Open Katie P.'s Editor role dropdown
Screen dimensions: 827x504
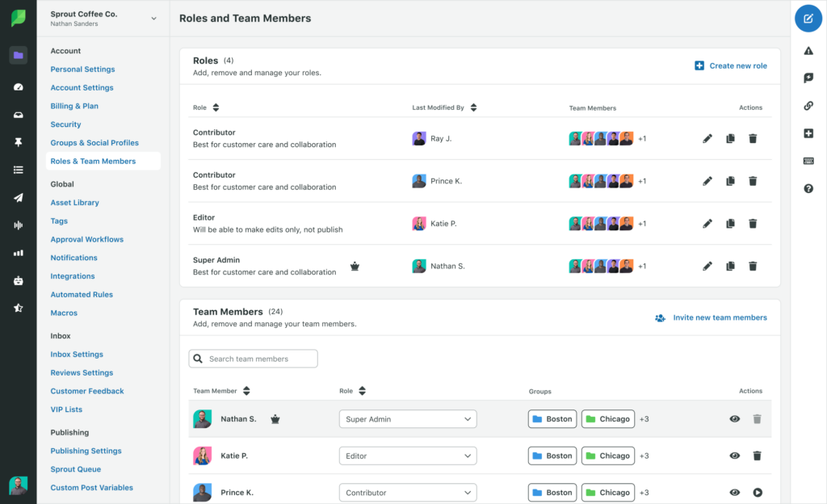click(x=408, y=456)
